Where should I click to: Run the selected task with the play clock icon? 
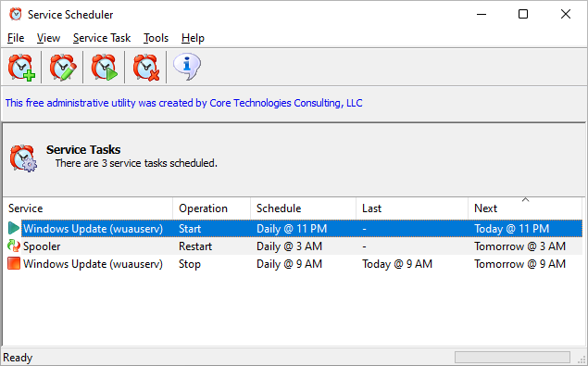[105, 68]
